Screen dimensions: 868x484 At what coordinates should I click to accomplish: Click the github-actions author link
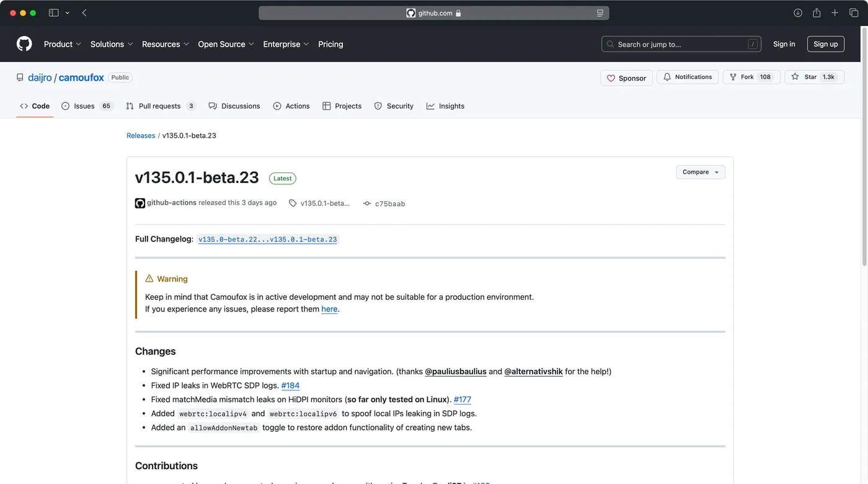pos(172,203)
